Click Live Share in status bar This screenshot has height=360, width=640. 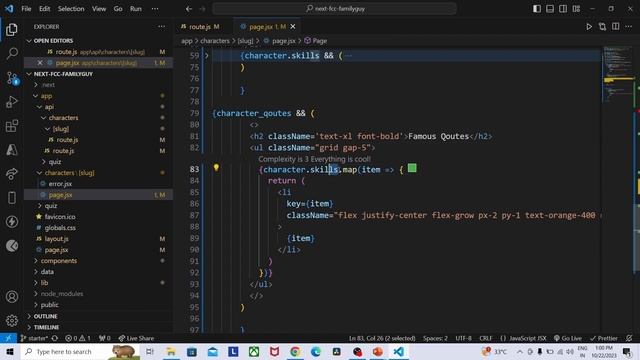tap(136, 338)
